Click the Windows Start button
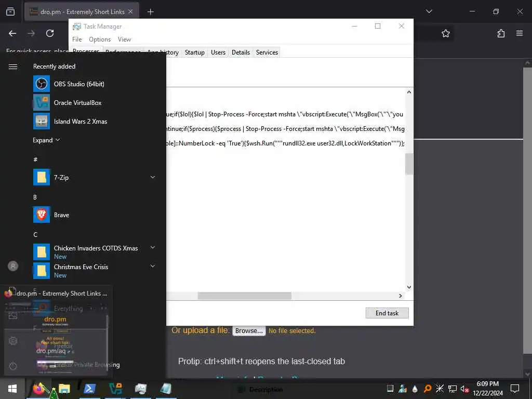The width and height of the screenshot is (532, 399). click(x=12, y=389)
